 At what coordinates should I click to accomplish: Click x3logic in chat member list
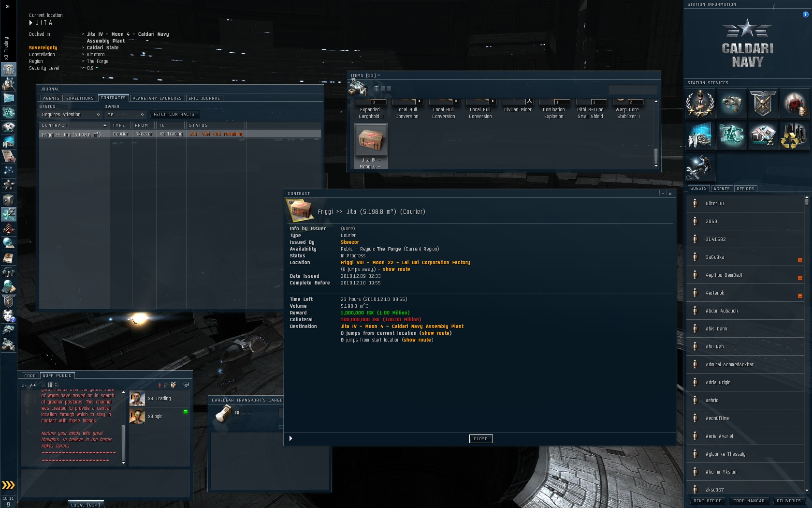point(159,416)
